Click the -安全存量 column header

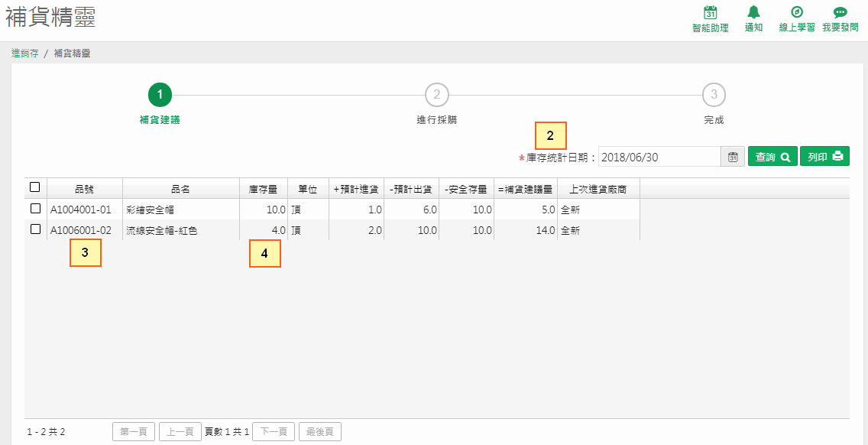coord(467,188)
